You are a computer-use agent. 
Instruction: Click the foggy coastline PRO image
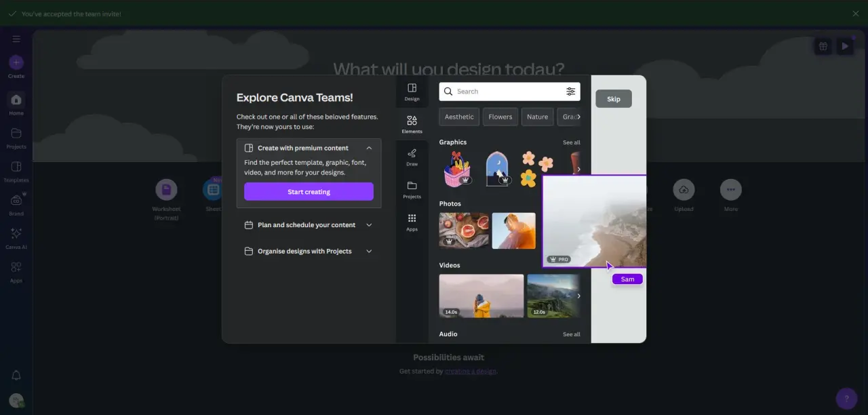(595, 221)
